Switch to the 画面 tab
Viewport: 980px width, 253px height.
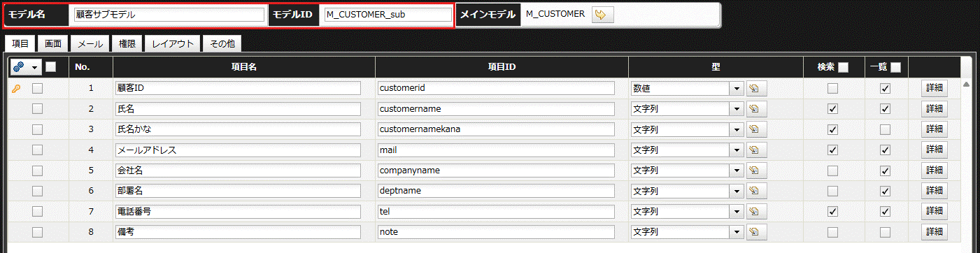coord(53,44)
